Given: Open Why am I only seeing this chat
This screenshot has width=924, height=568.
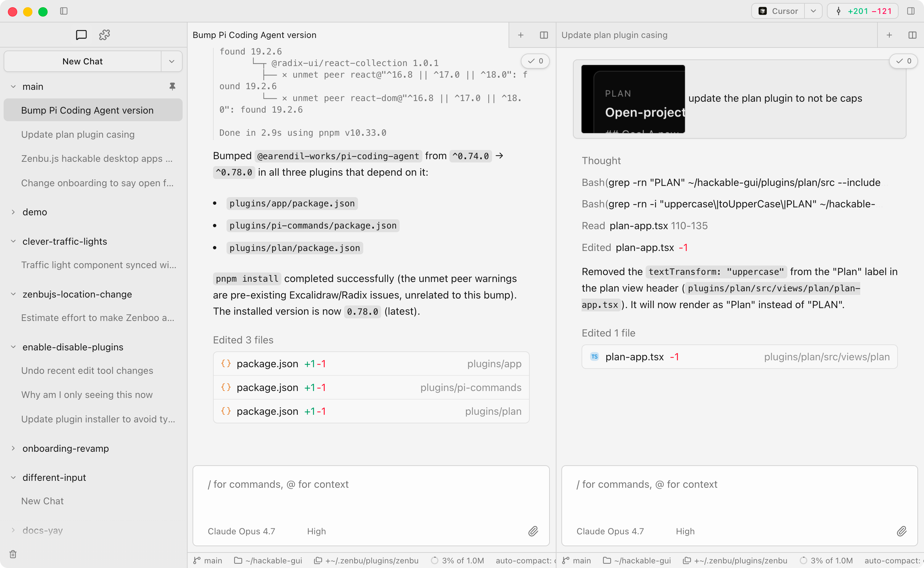Looking at the screenshot, I should pos(93,395).
